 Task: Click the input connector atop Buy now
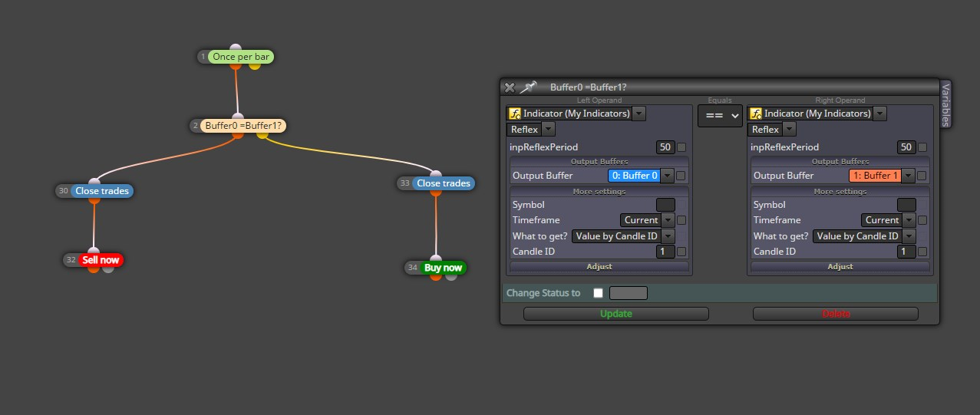click(x=436, y=259)
